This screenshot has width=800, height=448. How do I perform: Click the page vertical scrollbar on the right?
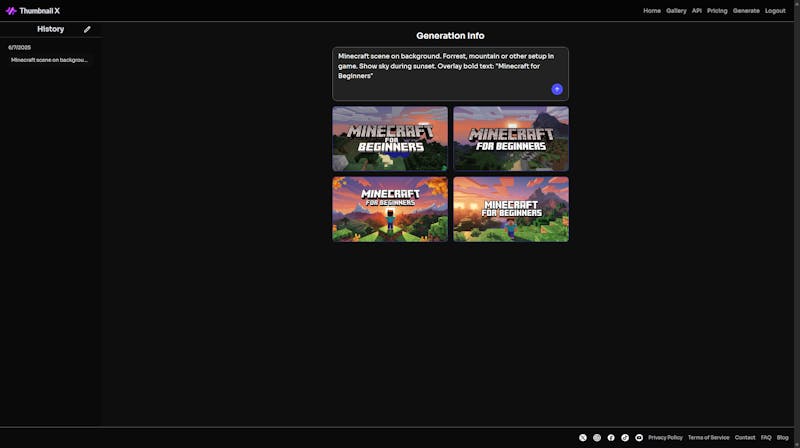797,224
